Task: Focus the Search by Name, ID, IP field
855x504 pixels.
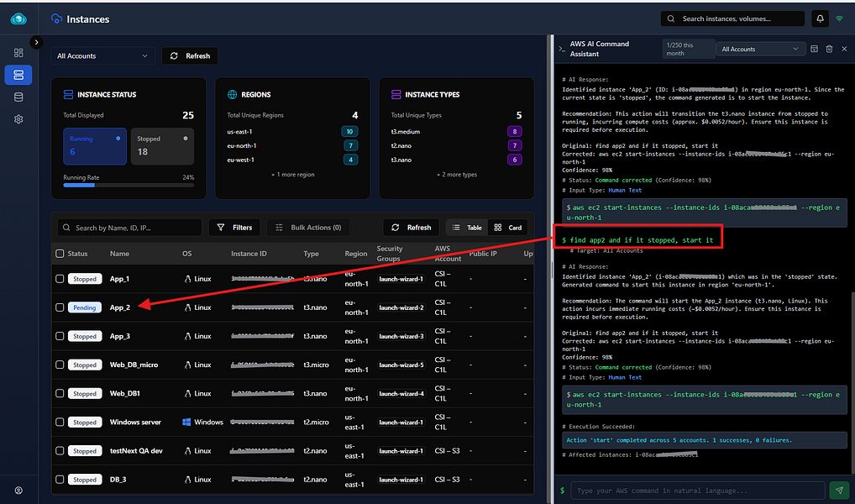Action: coord(130,228)
